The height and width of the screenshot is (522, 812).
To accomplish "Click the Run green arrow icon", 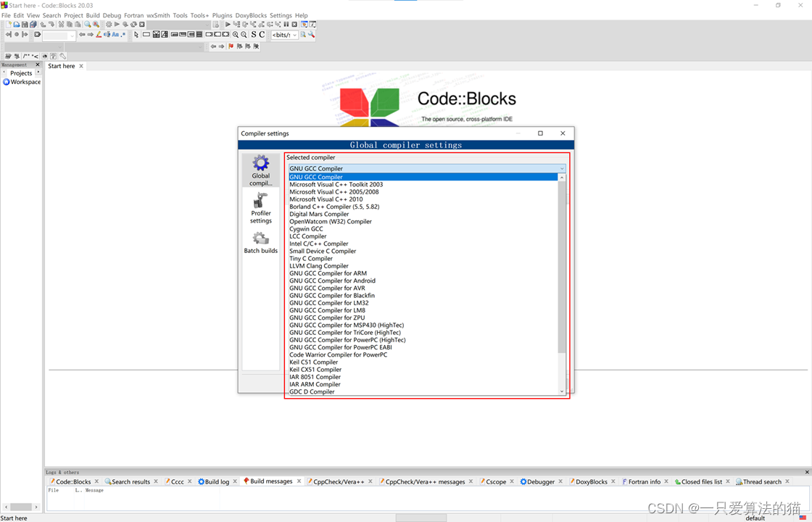I will click(x=117, y=25).
